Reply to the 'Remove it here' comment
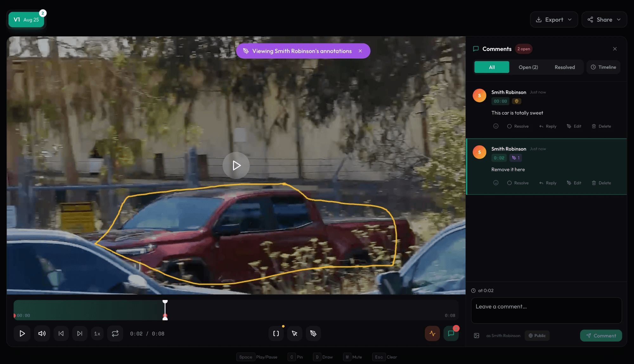Screen dimensions: 634x364 548,183
